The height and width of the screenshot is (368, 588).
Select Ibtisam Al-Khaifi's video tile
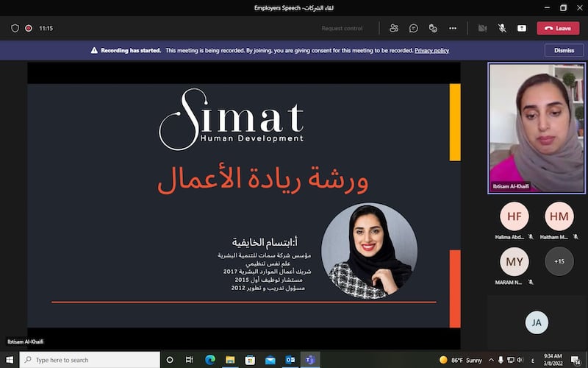[537, 128]
